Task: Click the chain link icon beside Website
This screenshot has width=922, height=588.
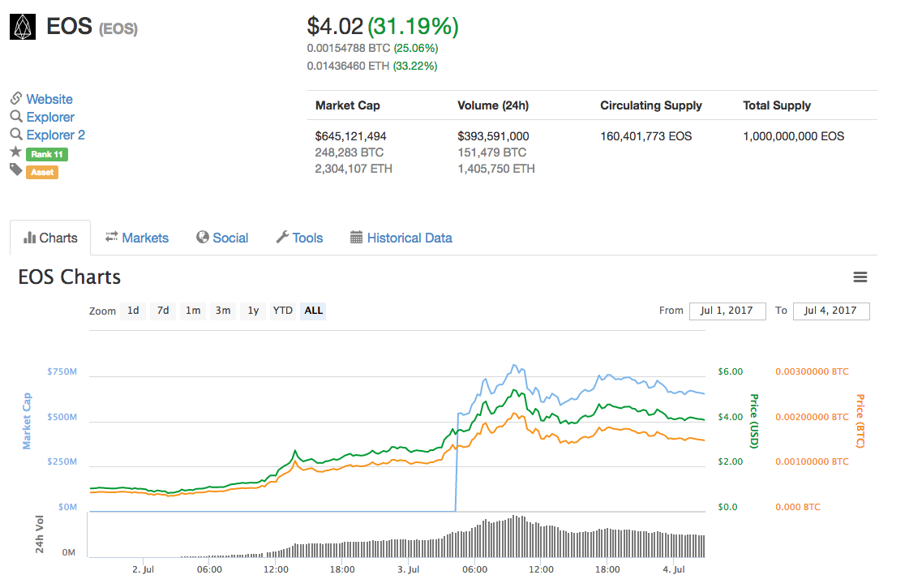Action: click(16, 98)
